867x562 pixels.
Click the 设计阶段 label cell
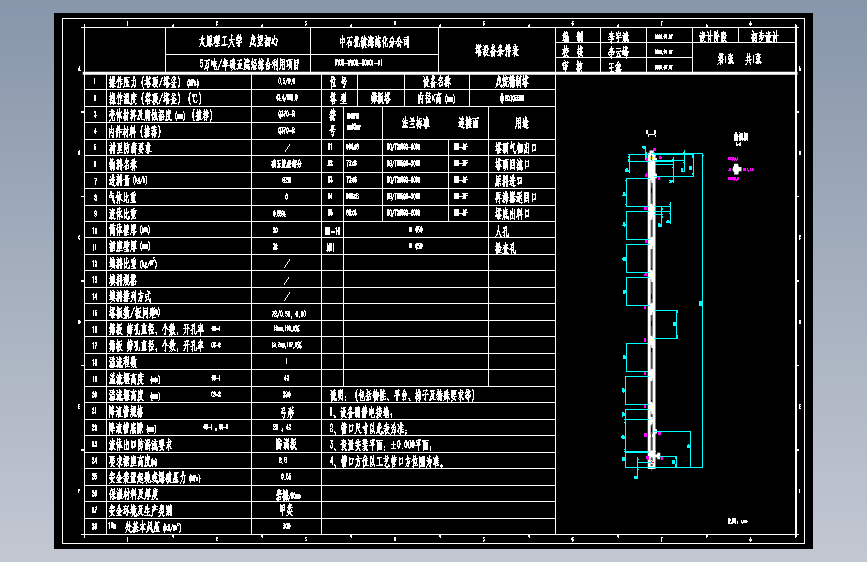coord(713,37)
